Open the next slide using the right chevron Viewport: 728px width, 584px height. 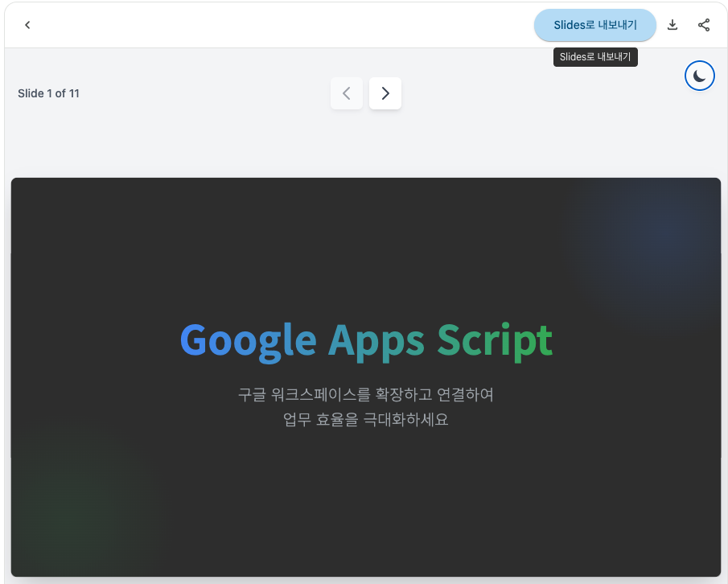tap(385, 93)
